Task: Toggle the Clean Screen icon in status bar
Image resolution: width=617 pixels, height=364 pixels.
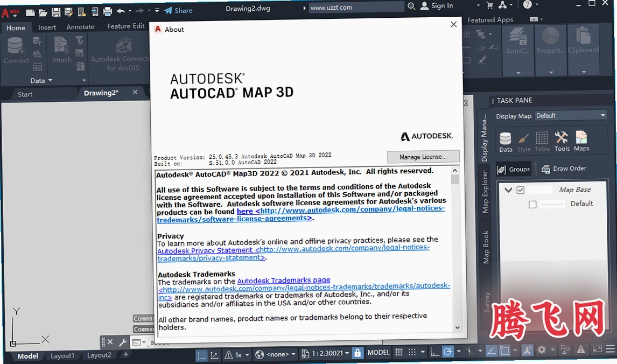Action: (x=597, y=348)
